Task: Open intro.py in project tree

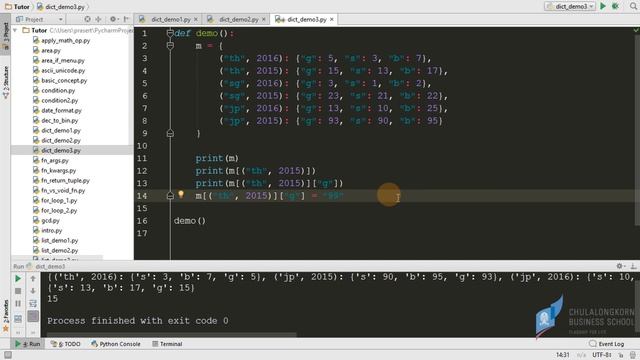Action: [x=51, y=231]
